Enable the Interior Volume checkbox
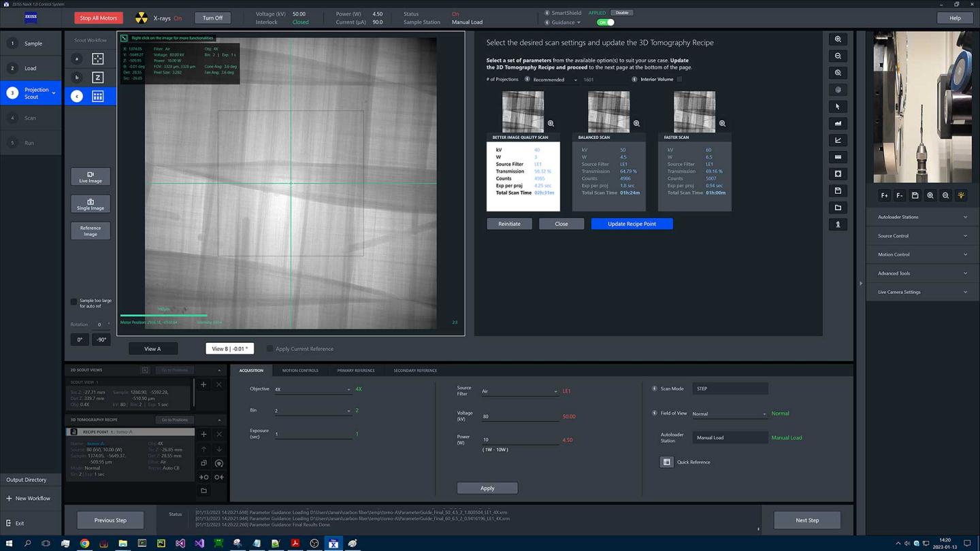 pos(679,79)
